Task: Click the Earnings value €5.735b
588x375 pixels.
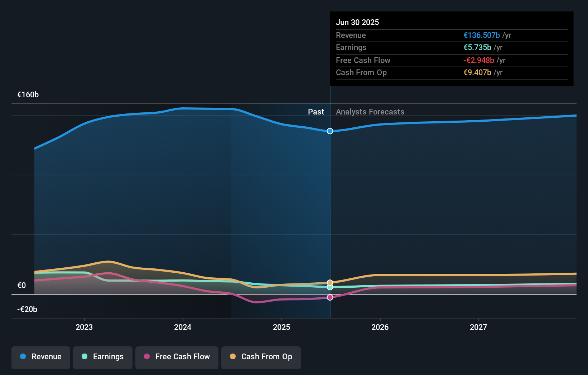Action: coord(478,47)
